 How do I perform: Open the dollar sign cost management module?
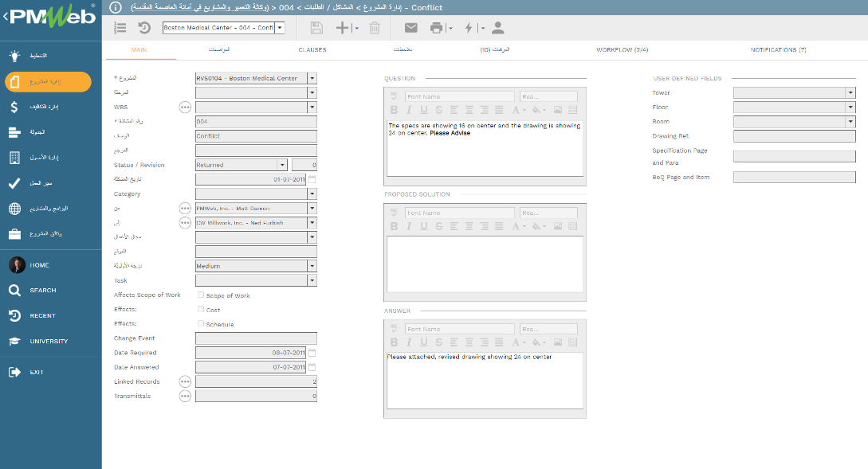[14, 107]
